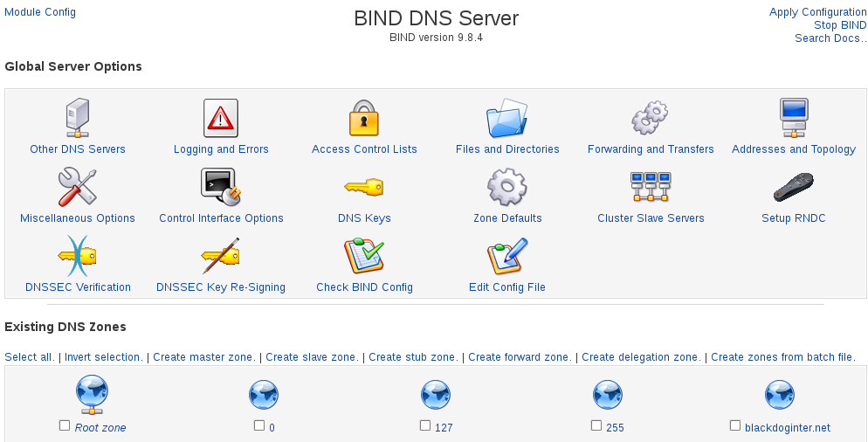The width and height of the screenshot is (868, 442).
Task: Tick the blackdoginter.net zone checkbox
Action: [734, 425]
